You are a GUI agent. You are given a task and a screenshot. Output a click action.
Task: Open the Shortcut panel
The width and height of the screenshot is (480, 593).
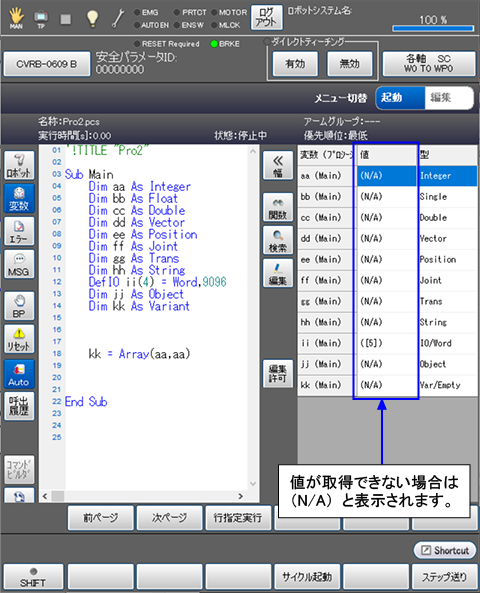tap(445, 550)
